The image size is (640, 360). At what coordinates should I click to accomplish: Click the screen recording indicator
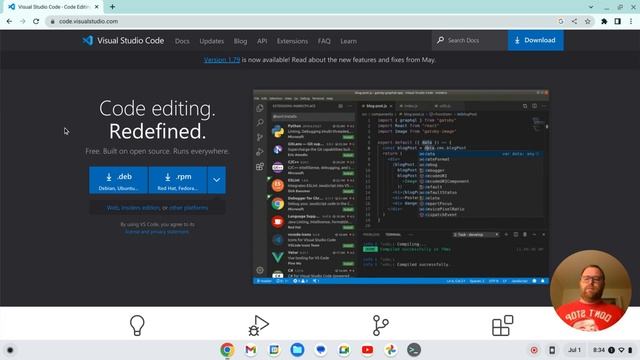(534, 350)
